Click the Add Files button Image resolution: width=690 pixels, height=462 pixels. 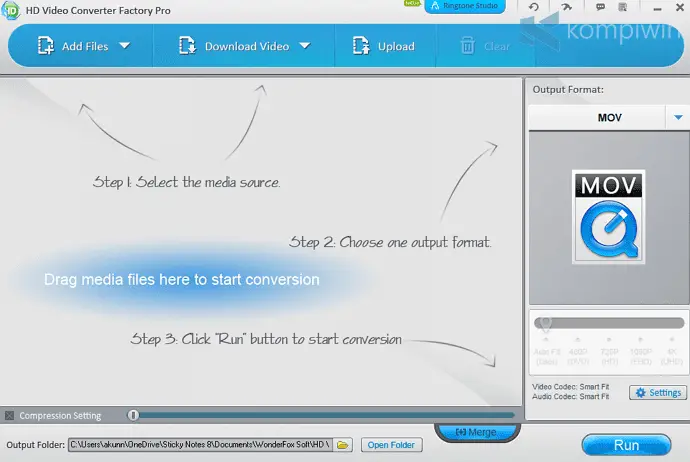coord(73,46)
